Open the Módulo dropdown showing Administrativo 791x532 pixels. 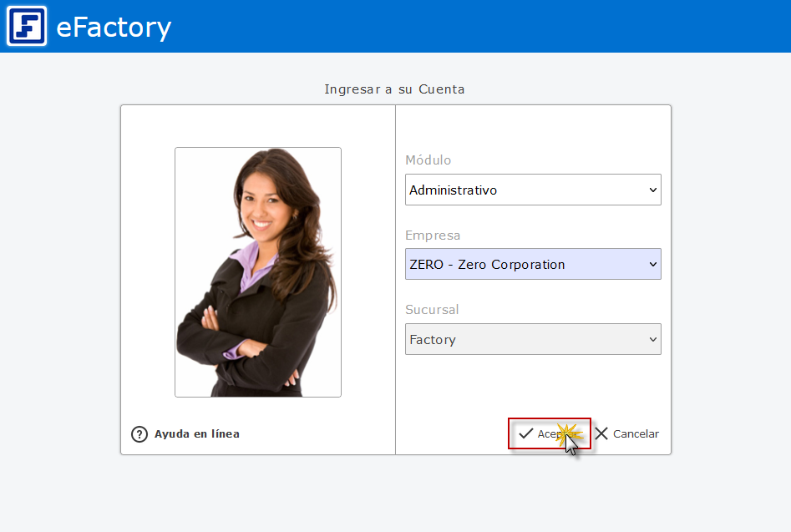(526, 190)
